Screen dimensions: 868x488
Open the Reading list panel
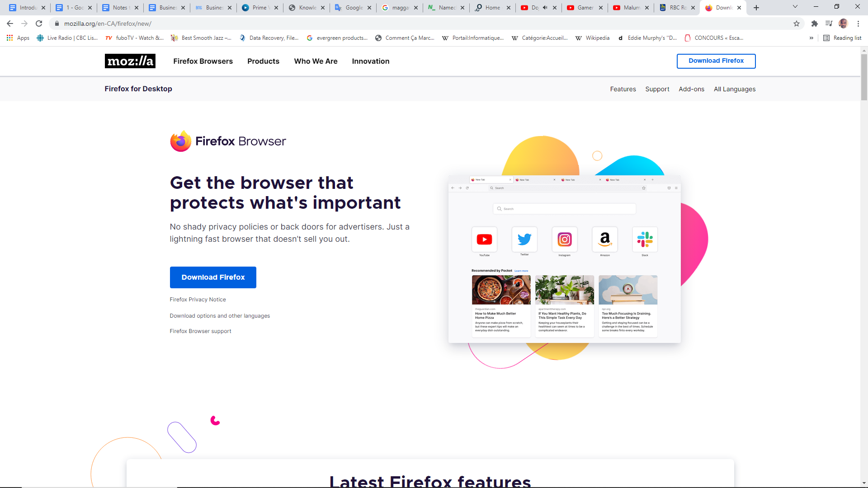(x=842, y=38)
